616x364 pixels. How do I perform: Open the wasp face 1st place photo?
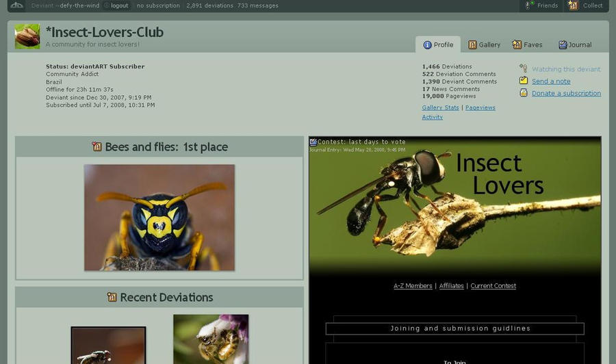pyautogui.click(x=159, y=218)
